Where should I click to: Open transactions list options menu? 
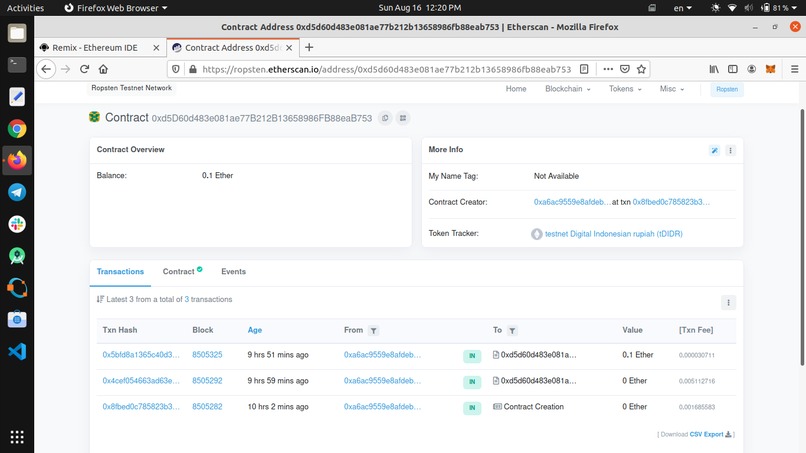728,302
